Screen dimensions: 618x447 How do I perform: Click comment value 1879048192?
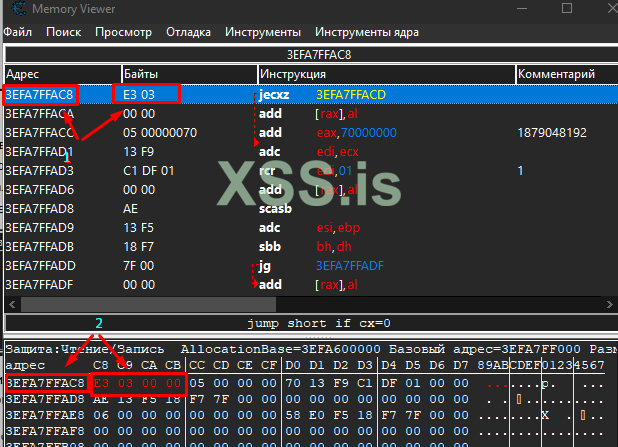click(552, 133)
